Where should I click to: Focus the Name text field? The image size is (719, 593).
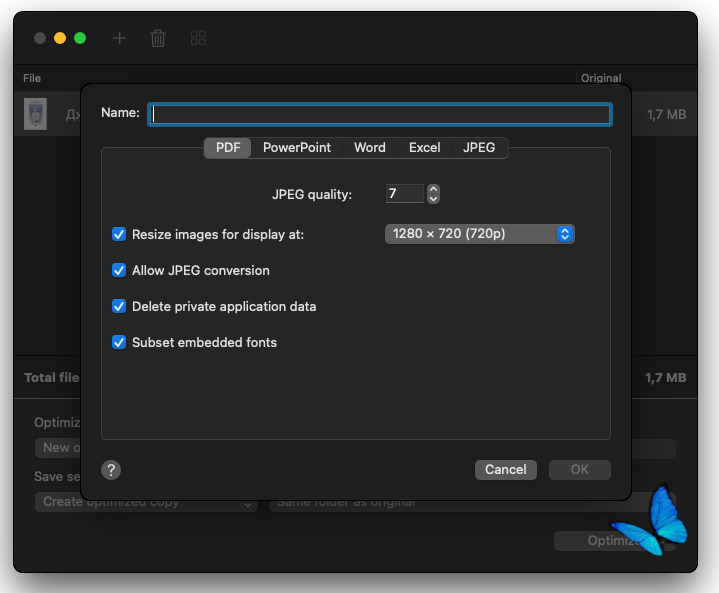380,114
